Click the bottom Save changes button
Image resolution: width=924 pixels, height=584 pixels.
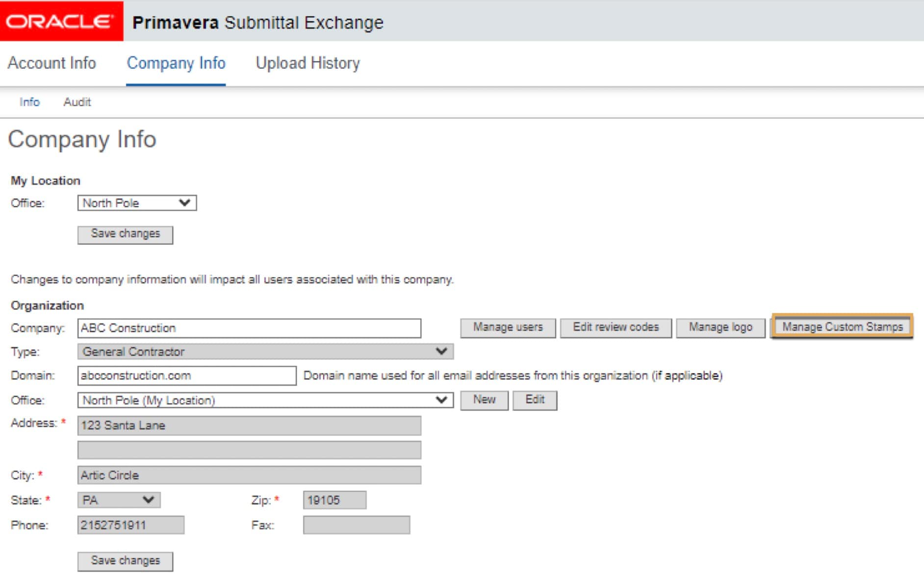coord(125,561)
